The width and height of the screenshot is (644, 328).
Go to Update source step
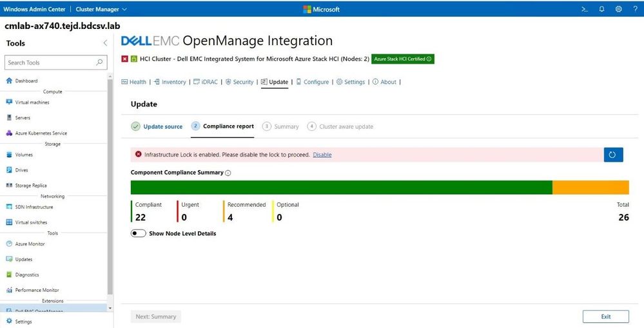point(157,126)
